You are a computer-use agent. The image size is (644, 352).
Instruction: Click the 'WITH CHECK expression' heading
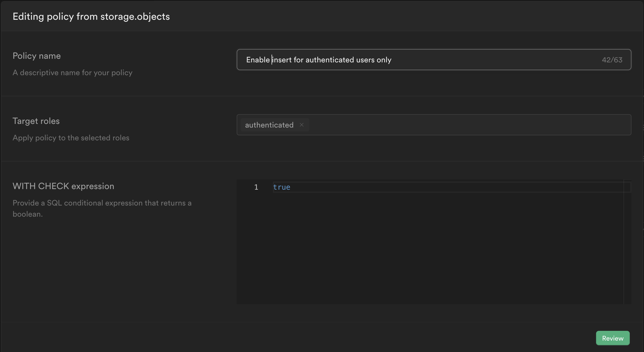(x=63, y=186)
